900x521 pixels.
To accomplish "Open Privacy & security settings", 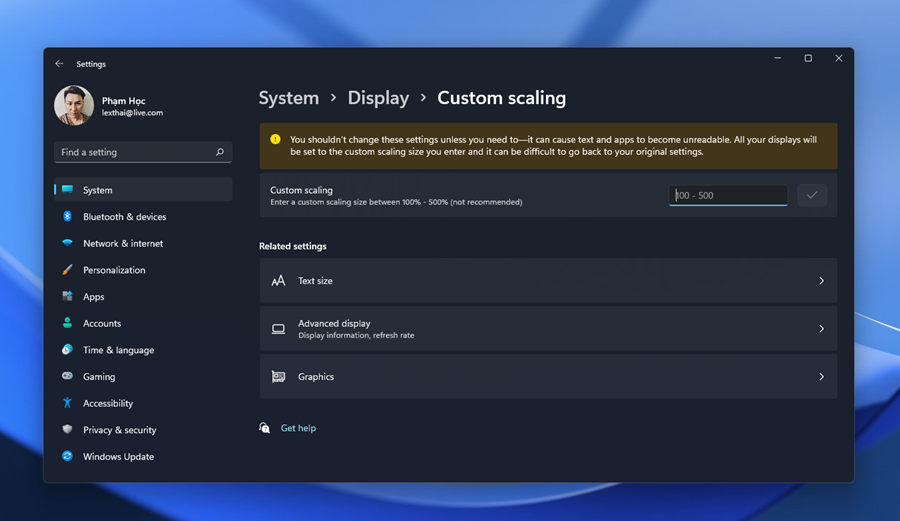I will (143, 430).
